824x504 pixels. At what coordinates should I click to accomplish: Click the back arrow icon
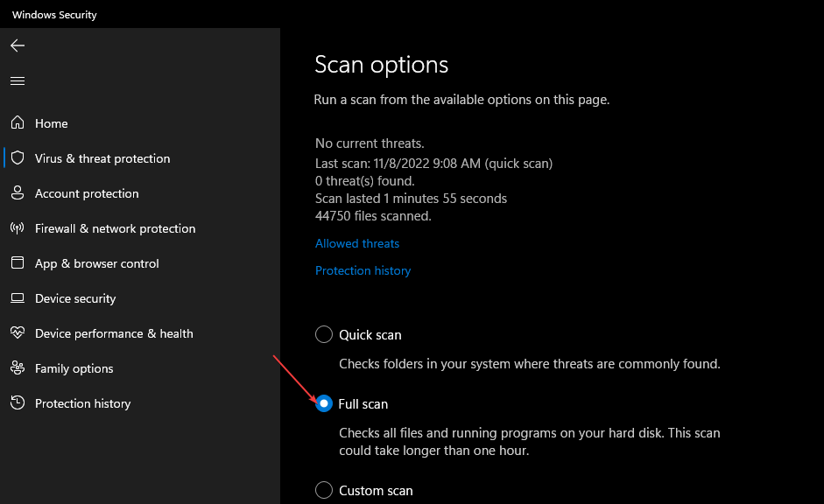18,45
